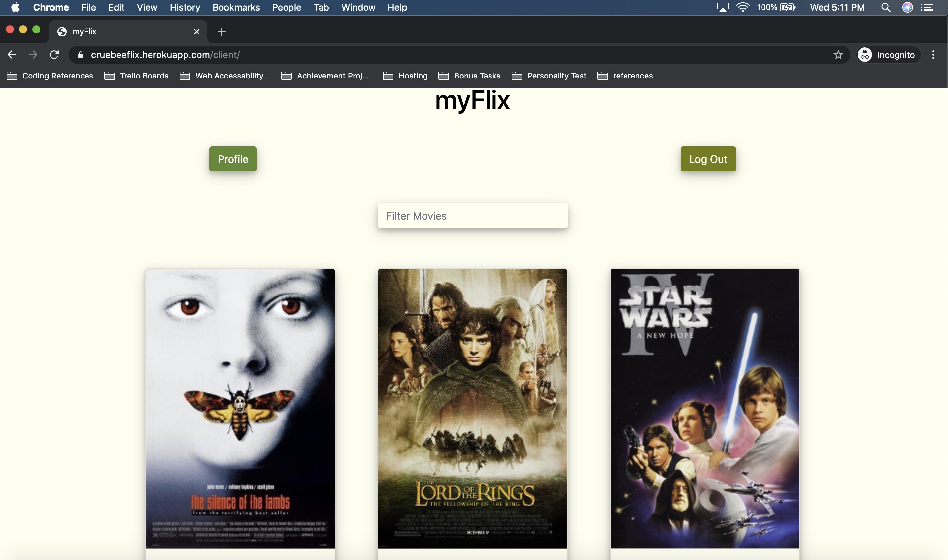948x560 pixels.
Task: Open the History menu
Action: (x=185, y=7)
